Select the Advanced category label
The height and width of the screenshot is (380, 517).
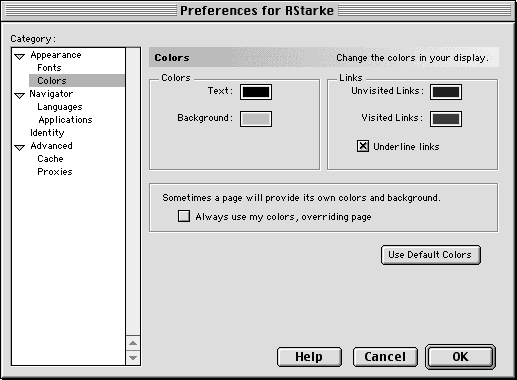point(51,146)
